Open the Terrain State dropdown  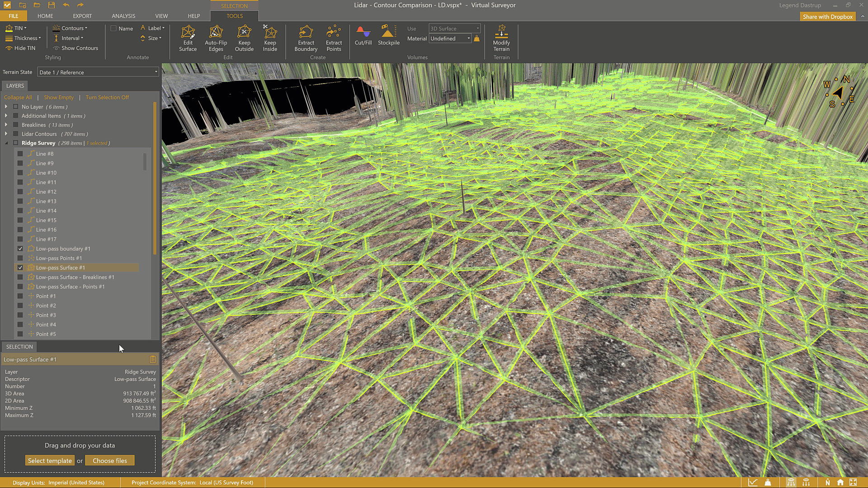point(98,72)
